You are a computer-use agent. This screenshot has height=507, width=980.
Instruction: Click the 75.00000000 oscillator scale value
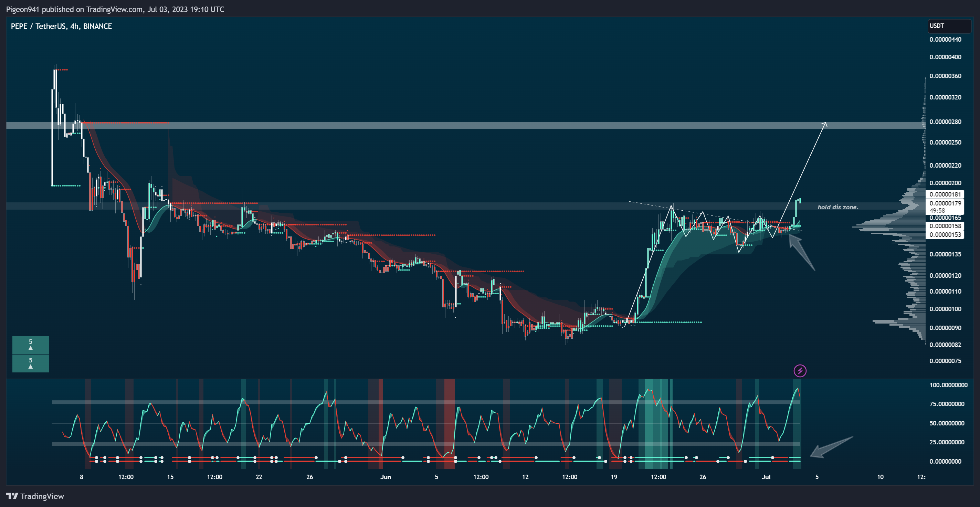point(947,404)
